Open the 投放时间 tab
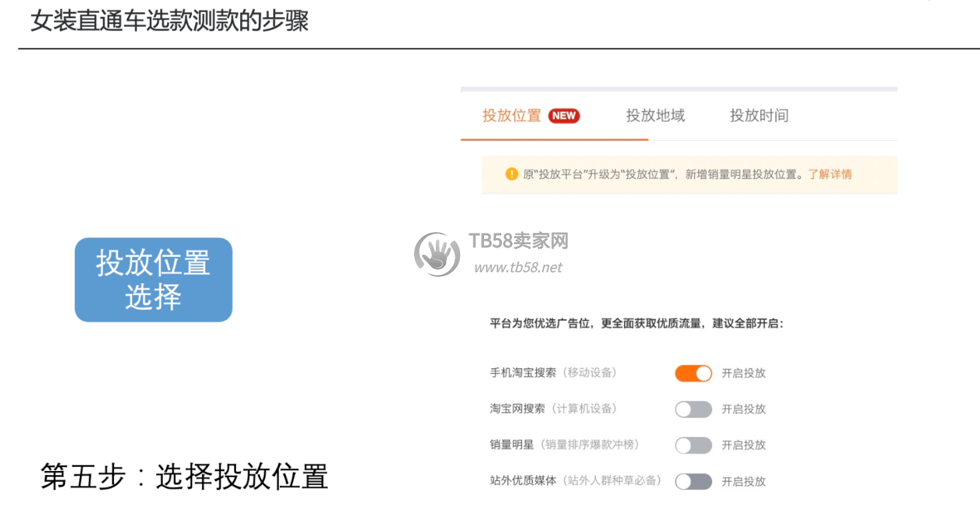 759,115
